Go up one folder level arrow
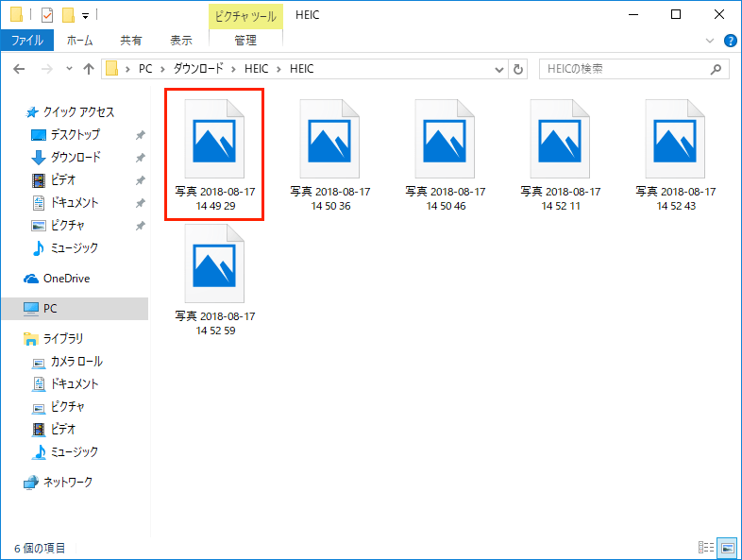 click(89, 69)
